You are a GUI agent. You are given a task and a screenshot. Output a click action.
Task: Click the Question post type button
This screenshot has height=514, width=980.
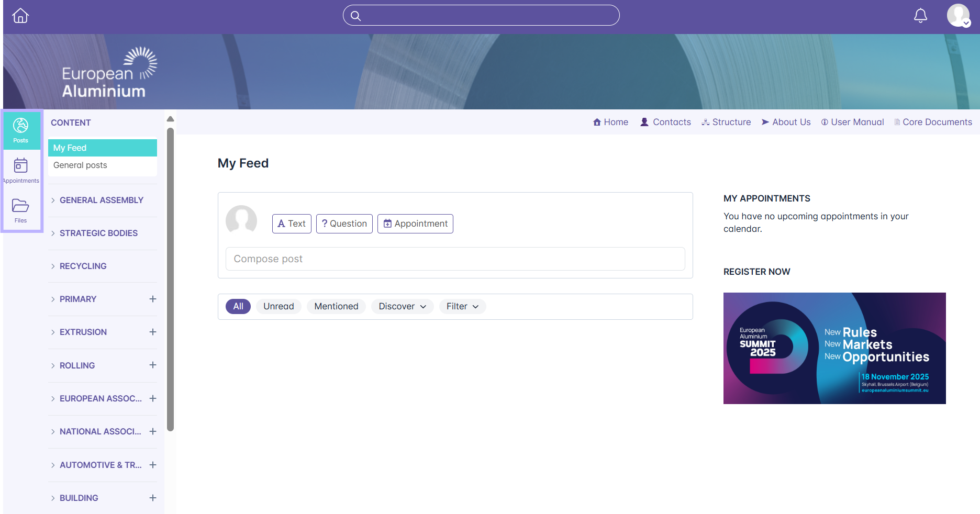(x=344, y=224)
